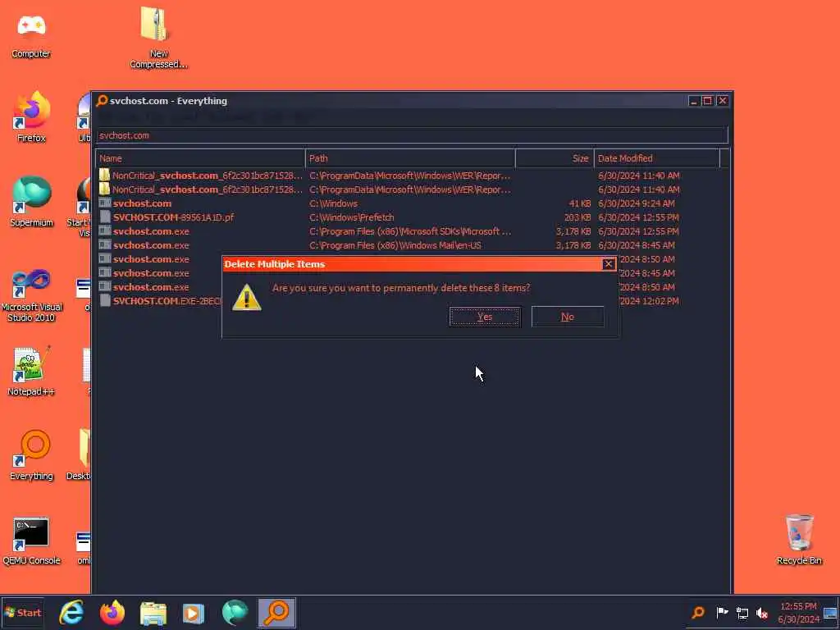Sort results by the Size column
Image resolution: width=840 pixels, height=630 pixels.
coord(555,158)
